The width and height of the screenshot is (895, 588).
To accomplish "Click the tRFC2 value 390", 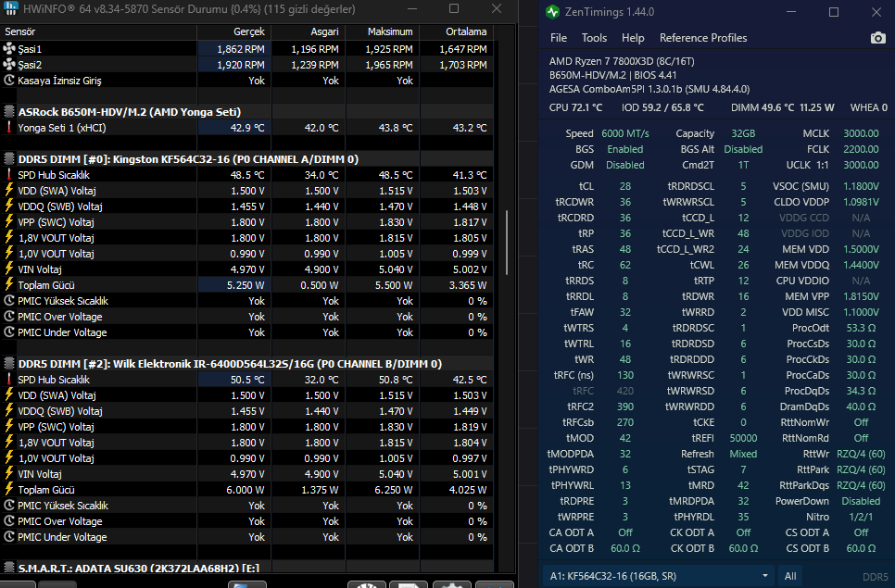I will [625, 407].
